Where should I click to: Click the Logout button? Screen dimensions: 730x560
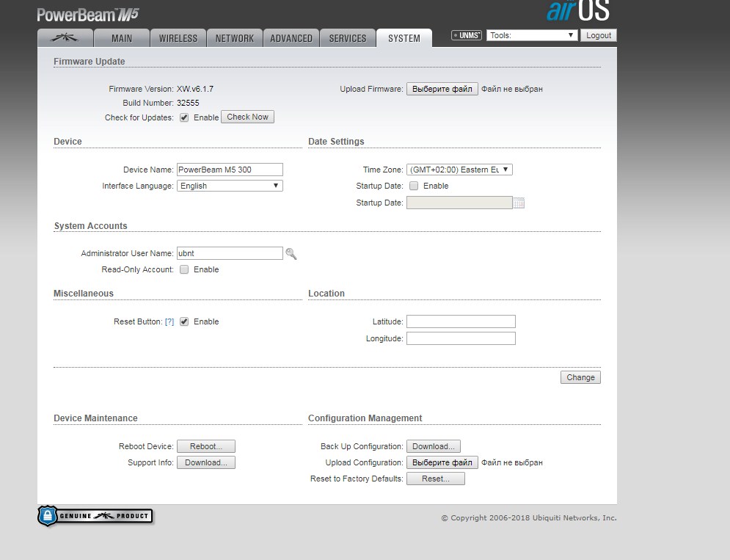click(598, 35)
